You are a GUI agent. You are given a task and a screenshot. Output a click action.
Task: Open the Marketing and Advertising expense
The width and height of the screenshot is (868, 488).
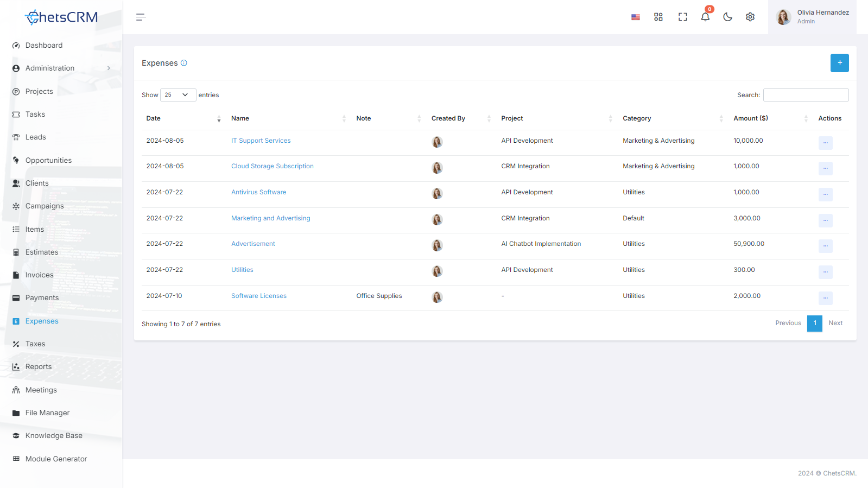coord(271,218)
